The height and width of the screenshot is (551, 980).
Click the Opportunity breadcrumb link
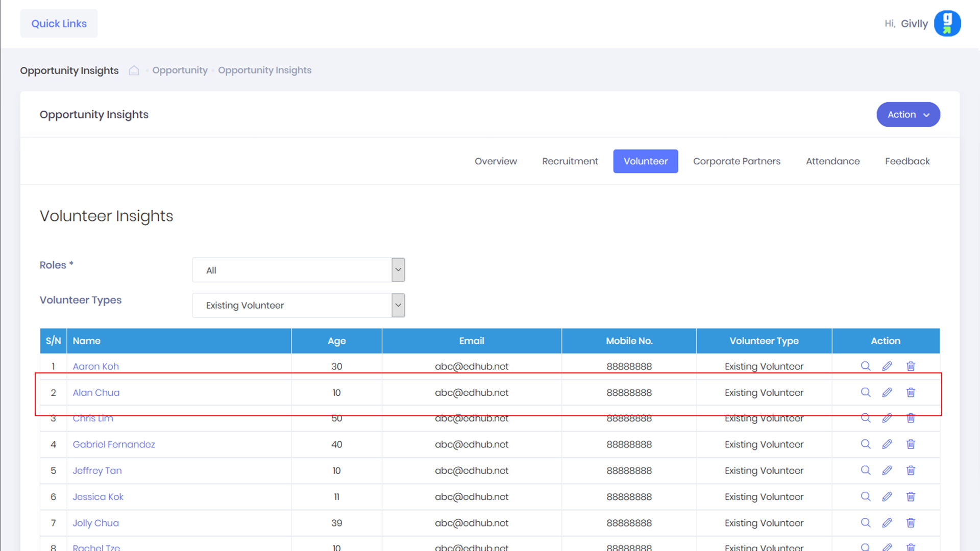[x=180, y=70]
